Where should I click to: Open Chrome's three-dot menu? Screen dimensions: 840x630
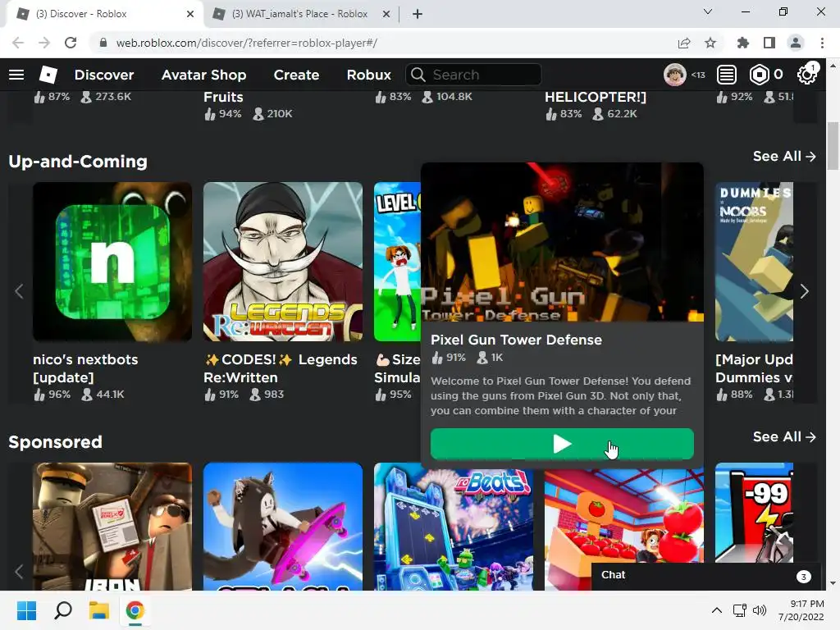(x=822, y=43)
